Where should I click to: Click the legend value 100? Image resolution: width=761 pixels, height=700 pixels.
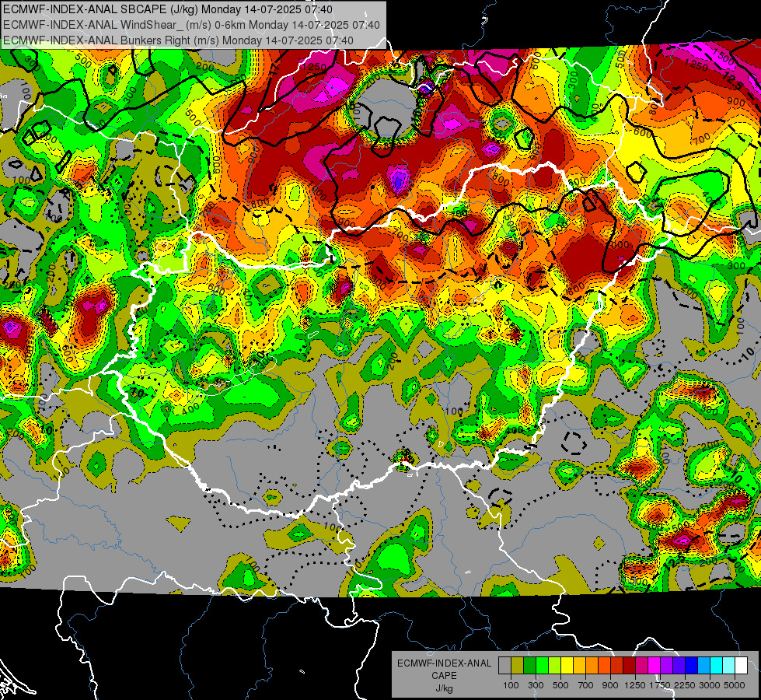coord(511,685)
